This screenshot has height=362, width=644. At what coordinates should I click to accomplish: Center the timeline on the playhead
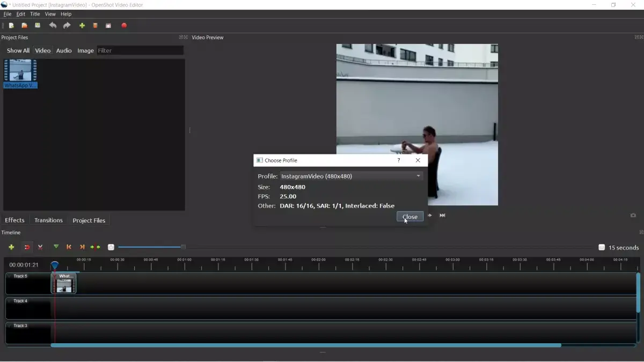tap(95, 247)
